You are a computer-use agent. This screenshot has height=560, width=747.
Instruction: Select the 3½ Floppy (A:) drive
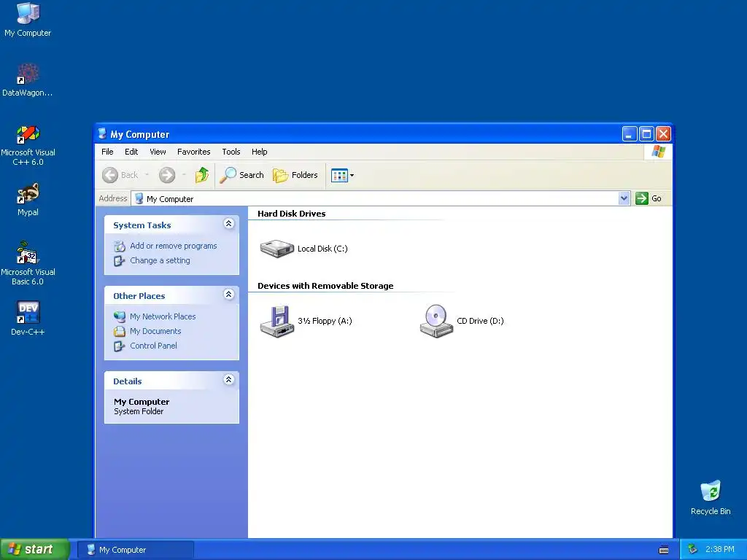pyautogui.click(x=306, y=321)
